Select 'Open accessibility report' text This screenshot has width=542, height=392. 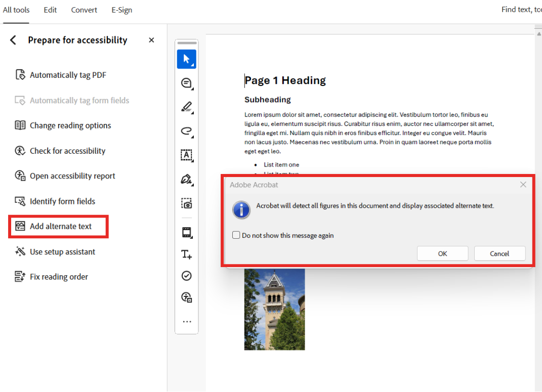point(72,176)
